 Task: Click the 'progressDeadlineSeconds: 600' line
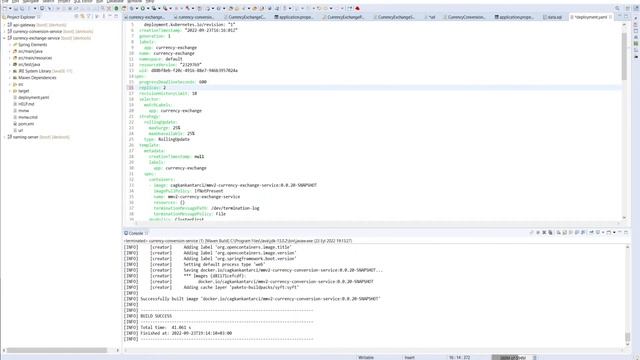[x=173, y=82]
